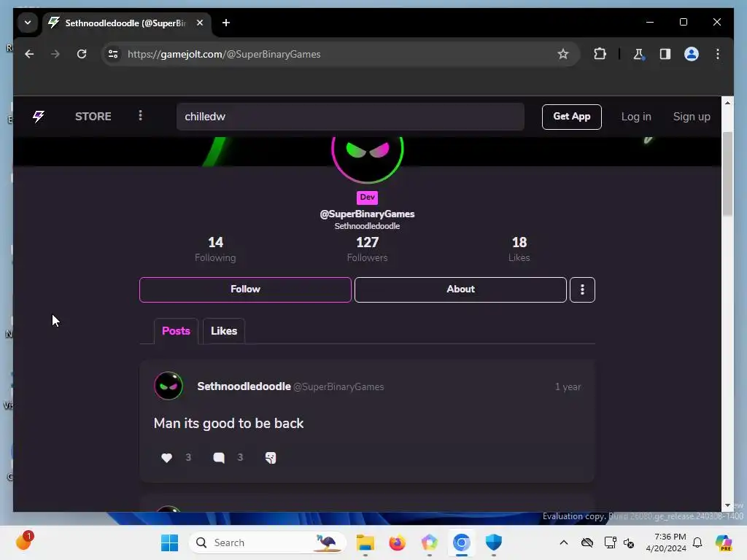Like the 'Man its good to be back' post
The height and width of the screenshot is (560, 747).
(166, 458)
